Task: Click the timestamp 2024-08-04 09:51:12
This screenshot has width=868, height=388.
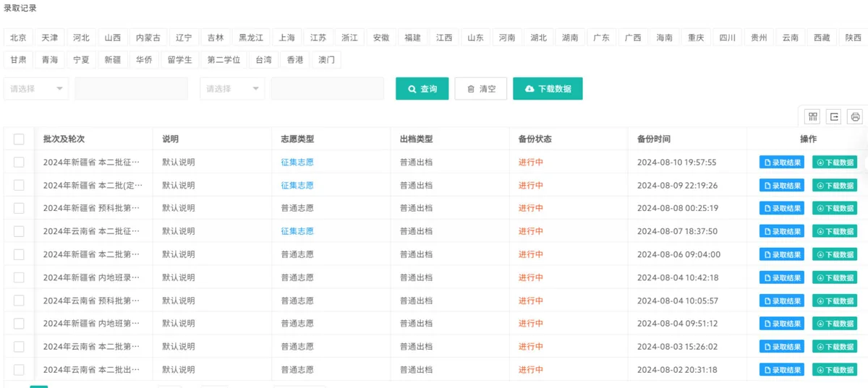Action: click(x=678, y=324)
